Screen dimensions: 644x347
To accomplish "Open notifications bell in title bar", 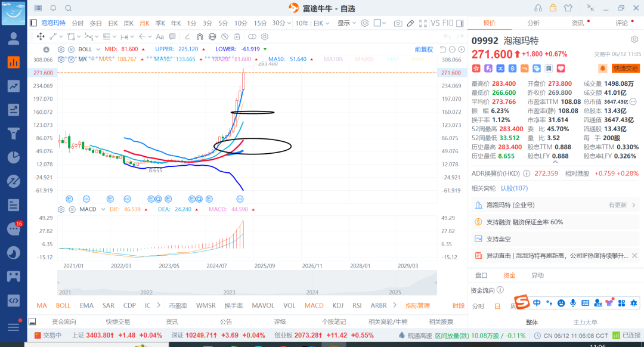I will coord(54,8).
